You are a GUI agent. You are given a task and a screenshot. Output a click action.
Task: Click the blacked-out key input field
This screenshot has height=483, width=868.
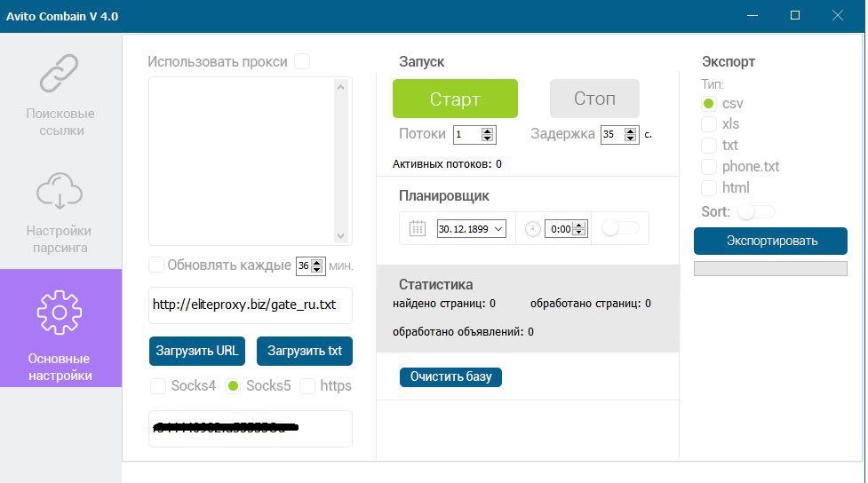click(251, 428)
